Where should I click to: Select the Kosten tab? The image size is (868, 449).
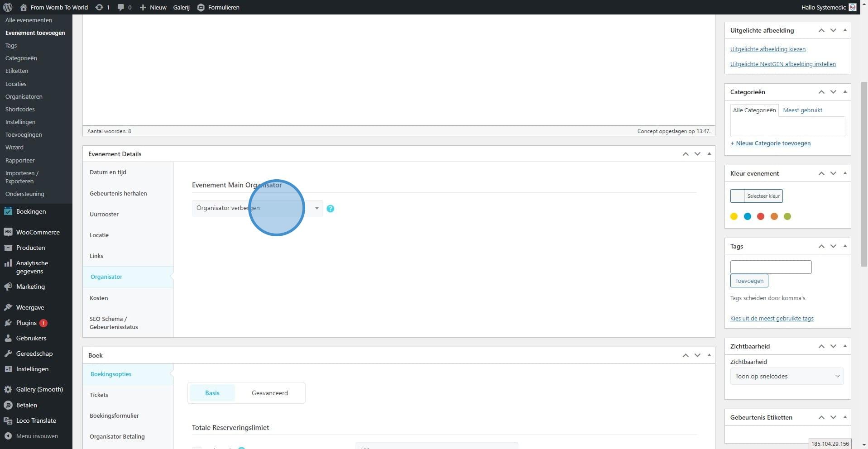pos(99,298)
